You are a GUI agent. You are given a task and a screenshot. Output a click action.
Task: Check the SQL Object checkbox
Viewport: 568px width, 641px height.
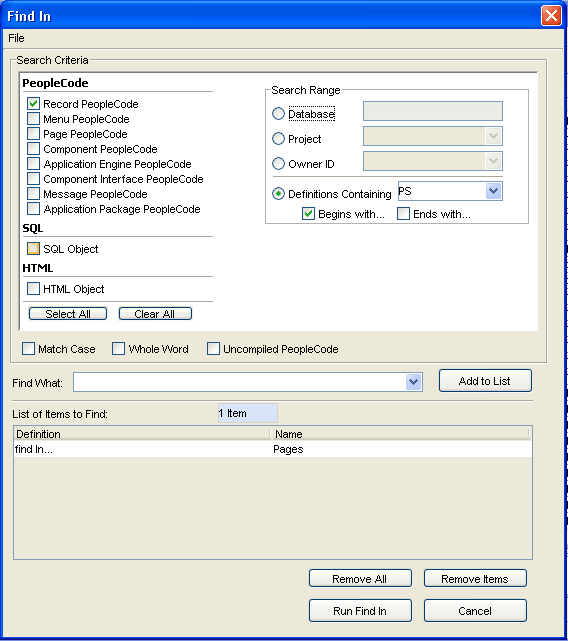coord(34,249)
